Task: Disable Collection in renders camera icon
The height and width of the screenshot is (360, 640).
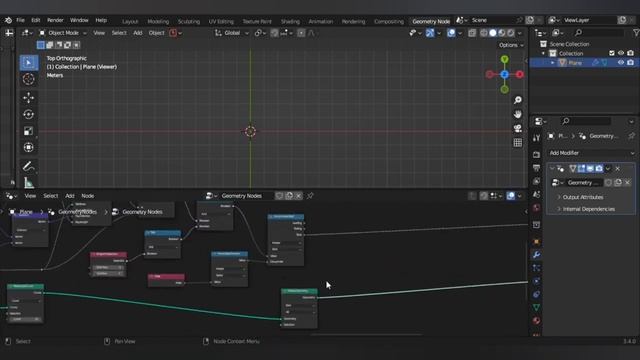Action: click(x=631, y=53)
